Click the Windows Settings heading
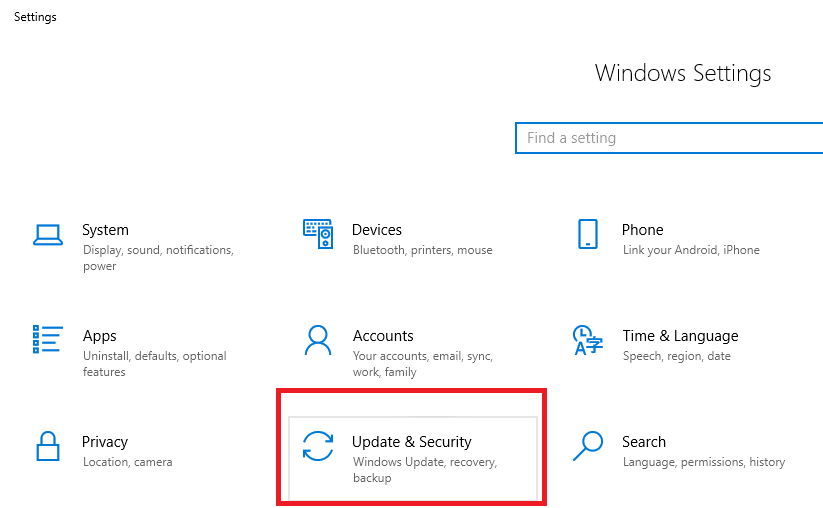The width and height of the screenshot is (823, 508). tap(683, 73)
